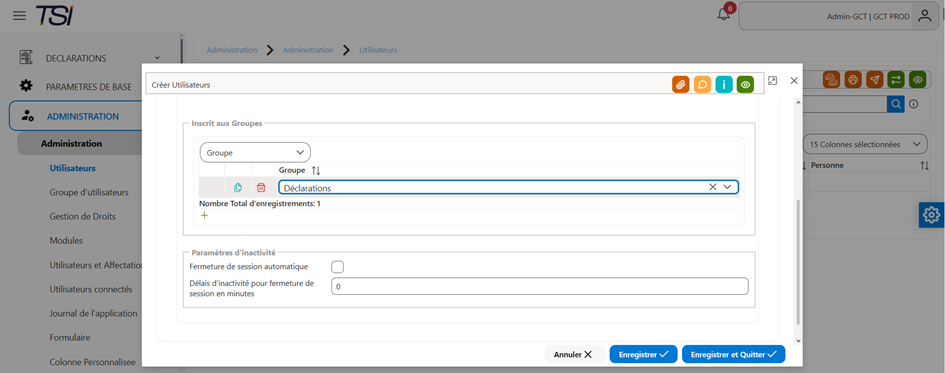This screenshot has width=945, height=373.
Task: Open the comments bubble icon in dialog
Action: click(x=702, y=85)
